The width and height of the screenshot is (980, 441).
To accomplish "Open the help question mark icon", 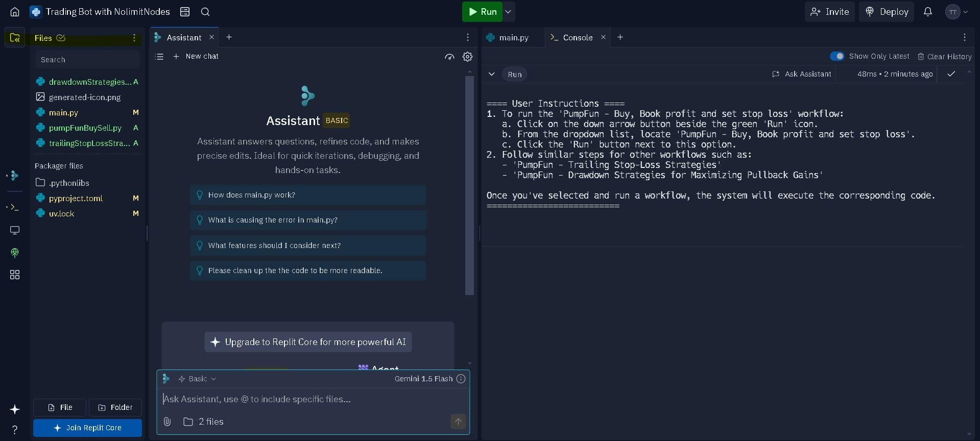I will (x=15, y=430).
